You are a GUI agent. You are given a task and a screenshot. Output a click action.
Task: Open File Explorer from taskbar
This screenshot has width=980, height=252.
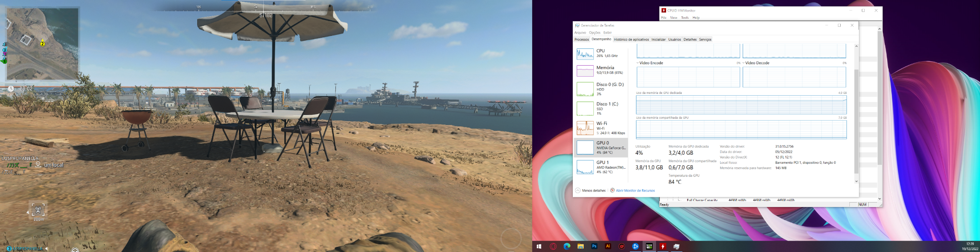[x=580, y=246]
